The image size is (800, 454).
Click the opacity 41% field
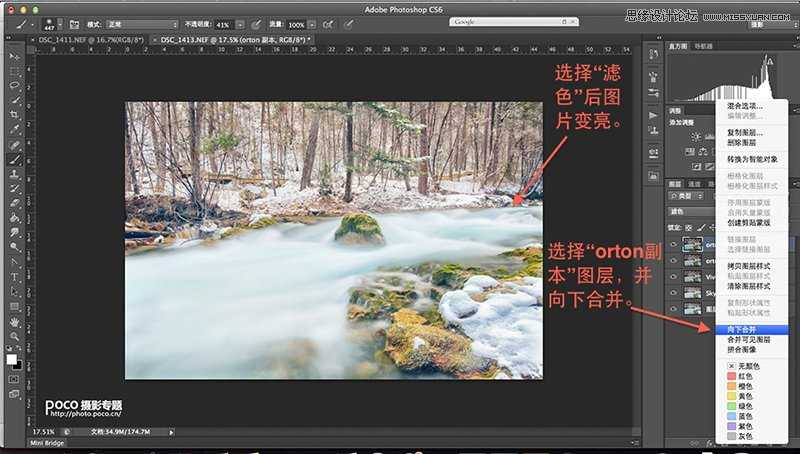click(x=225, y=24)
